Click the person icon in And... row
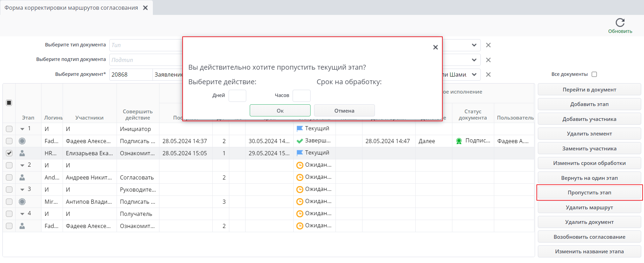This screenshot has height=263, width=644. 22,177
